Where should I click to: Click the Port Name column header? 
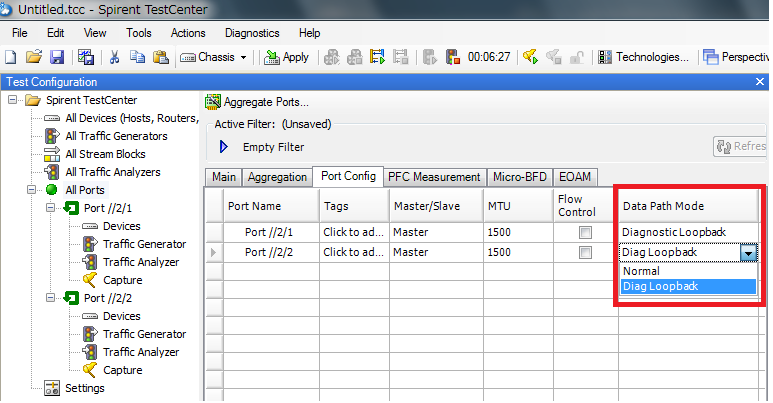[271, 206]
